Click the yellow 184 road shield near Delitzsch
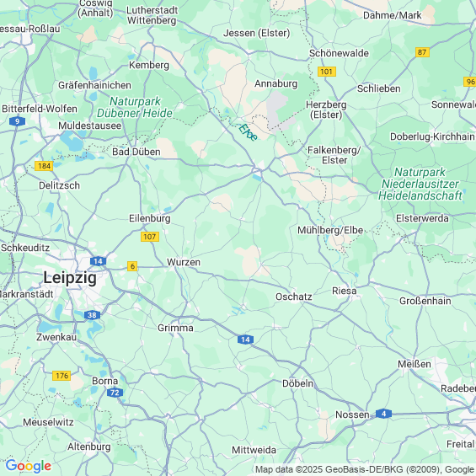476x476 pixels. pyautogui.click(x=44, y=166)
